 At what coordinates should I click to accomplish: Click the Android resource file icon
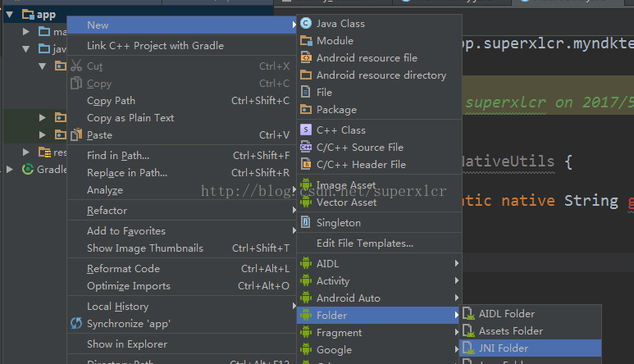pos(306,57)
